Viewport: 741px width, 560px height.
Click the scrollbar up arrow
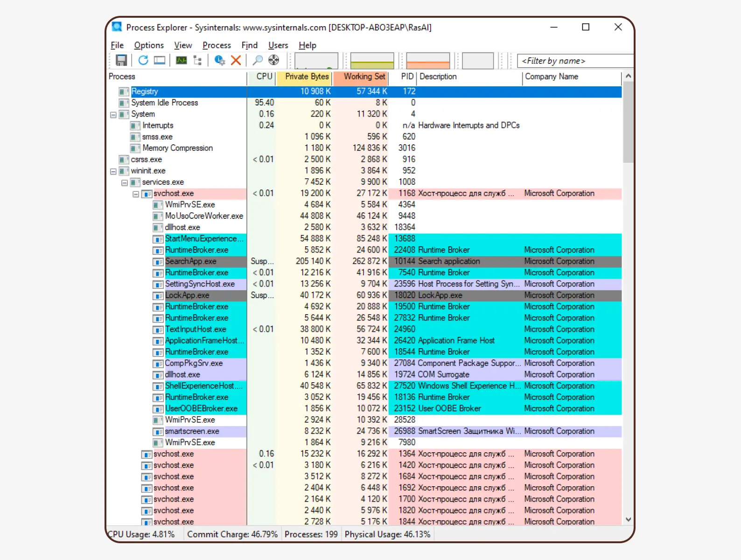[x=629, y=76]
